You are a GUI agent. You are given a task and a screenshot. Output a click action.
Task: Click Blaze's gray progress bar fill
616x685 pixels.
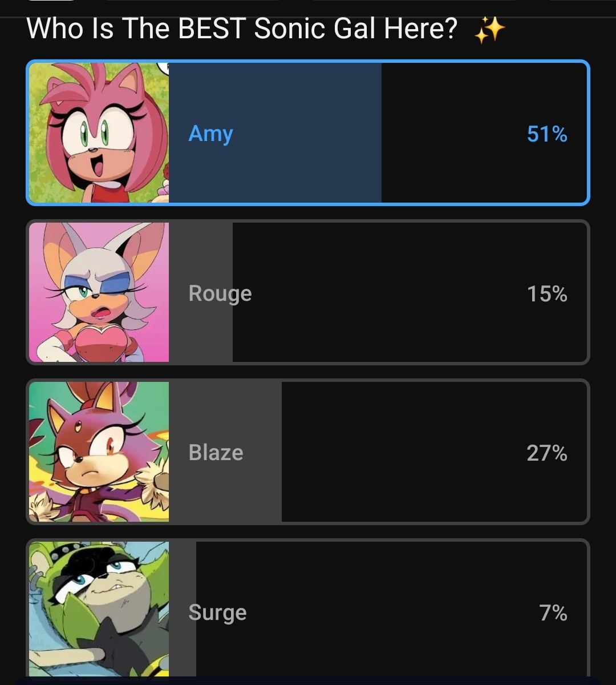click(225, 452)
